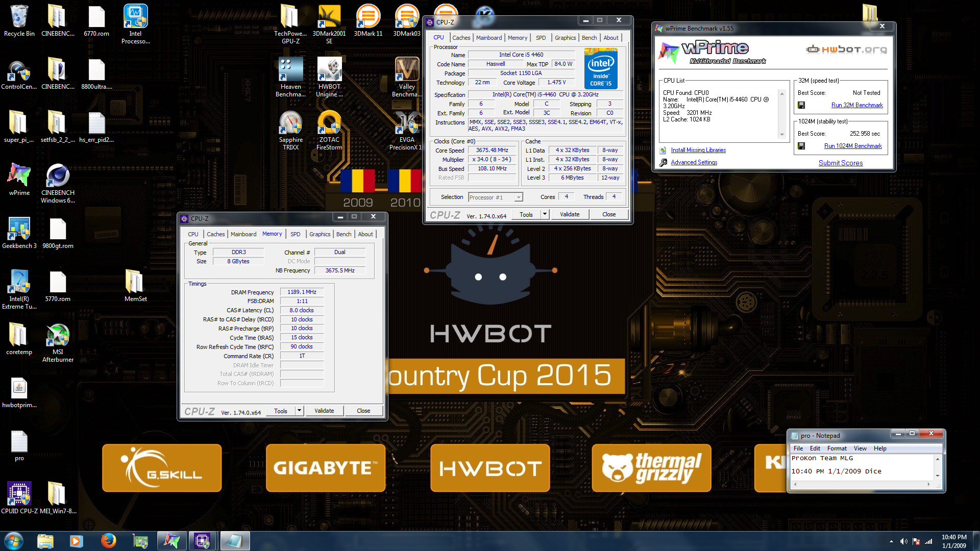Screen dimensions: 980x551
Task: Open the Format menu in Notepad
Action: point(837,448)
